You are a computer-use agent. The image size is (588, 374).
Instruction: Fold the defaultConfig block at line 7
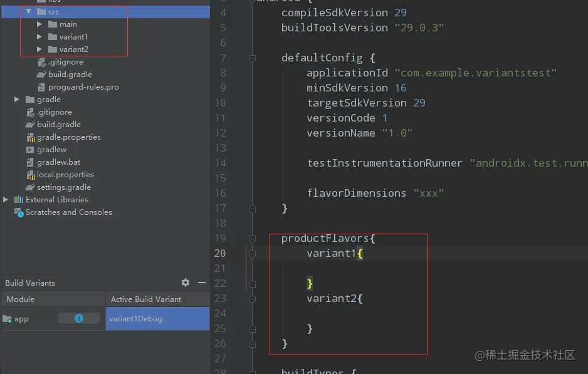point(253,58)
